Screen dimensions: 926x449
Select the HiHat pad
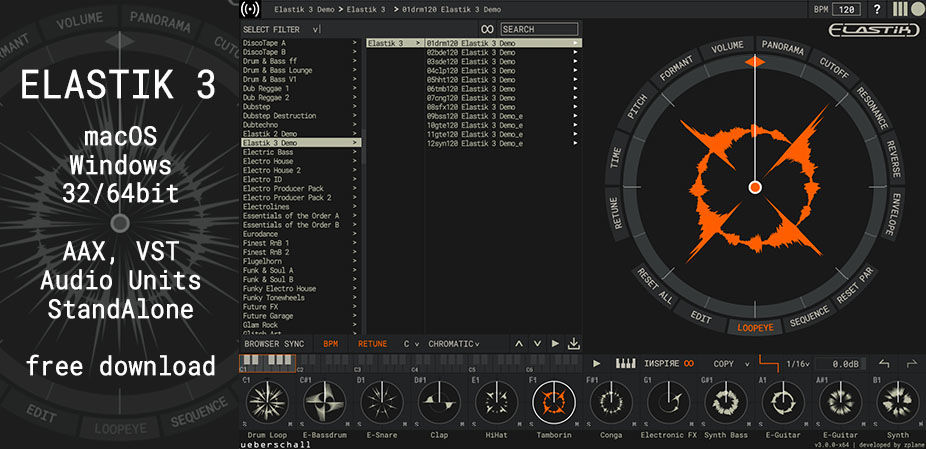coord(496,402)
